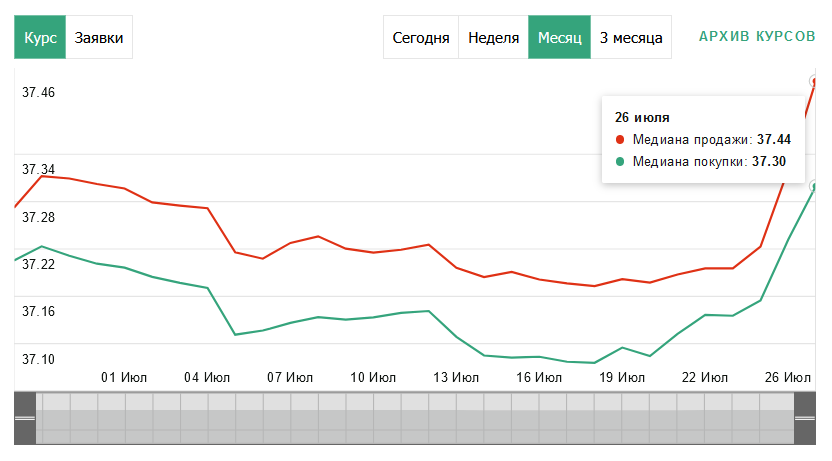This screenshot has width=832, height=461.
Task: Click the 26 Июл date label
Action: (x=787, y=378)
